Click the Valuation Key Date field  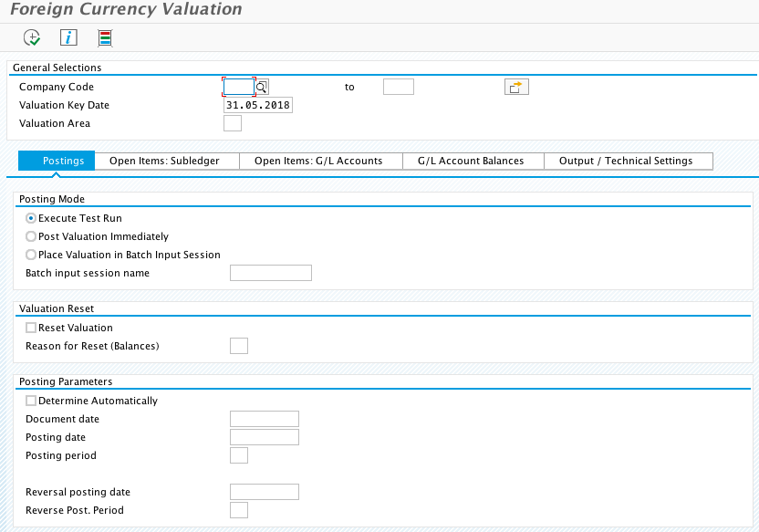click(258, 105)
